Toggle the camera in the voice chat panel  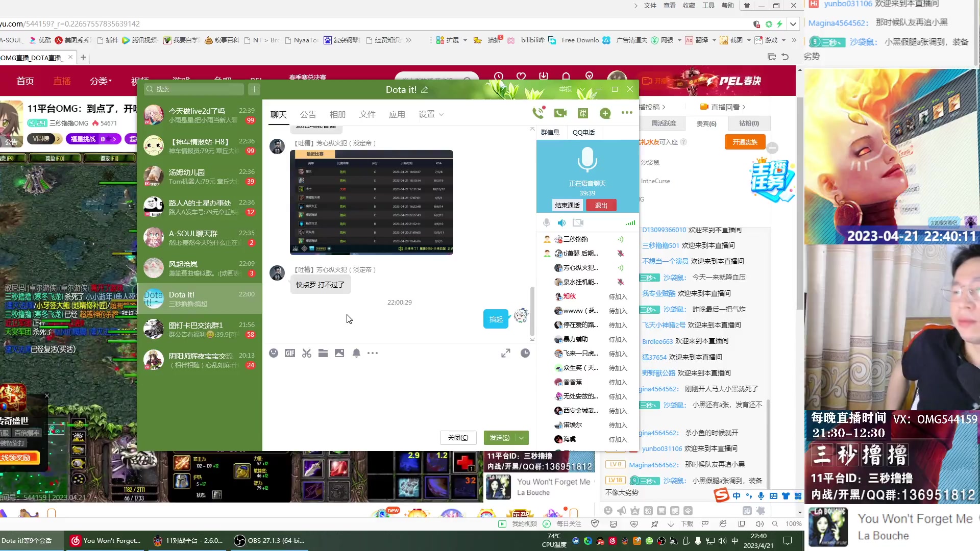pyautogui.click(x=578, y=222)
